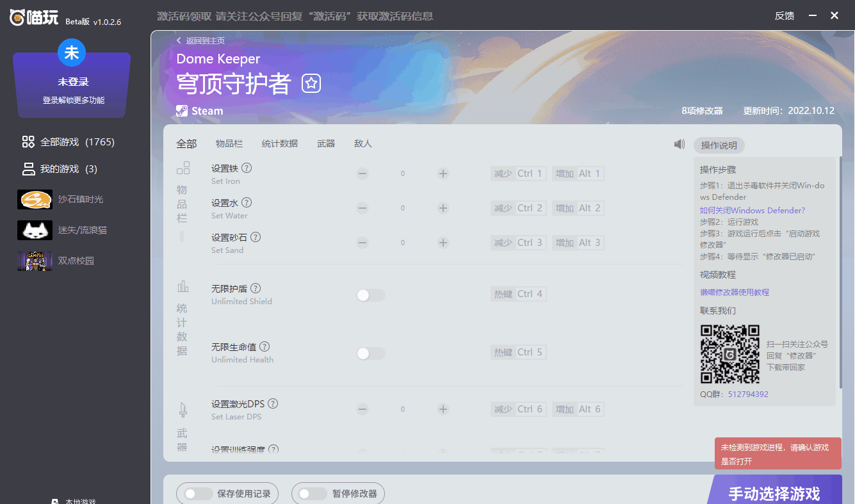Viewport: 855px width, 504px height.
Task: Click 增加 Alt 6 hotkey box
Action: 578,409
